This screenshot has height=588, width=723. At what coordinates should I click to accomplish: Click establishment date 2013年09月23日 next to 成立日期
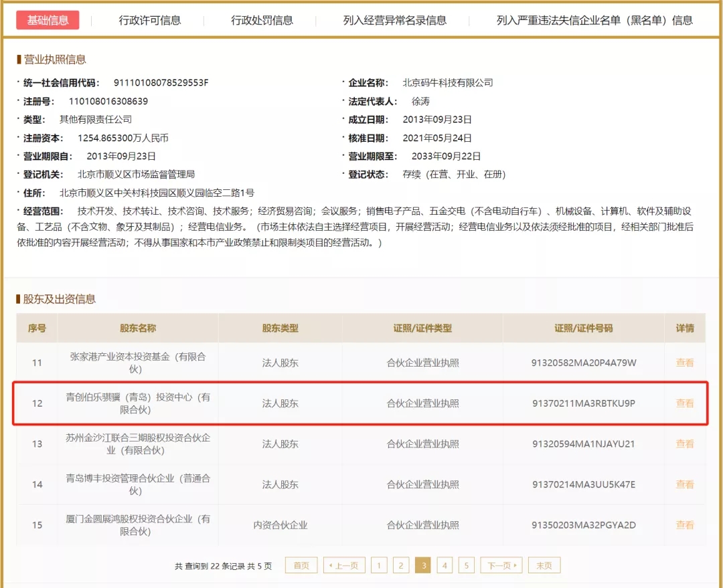(437, 120)
